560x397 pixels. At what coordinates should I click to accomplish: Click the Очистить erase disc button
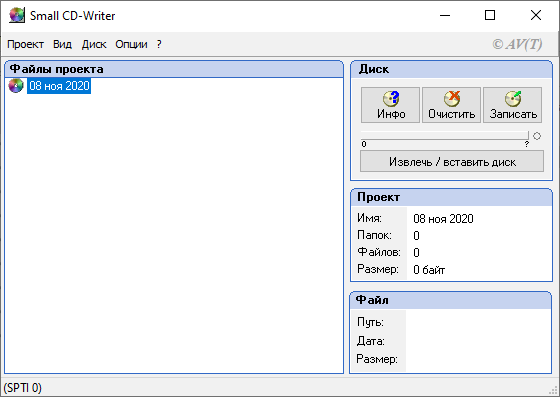tap(451, 105)
